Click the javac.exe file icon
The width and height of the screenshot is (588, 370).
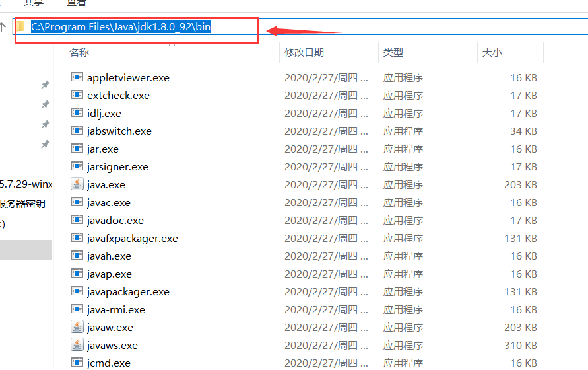coord(77,202)
